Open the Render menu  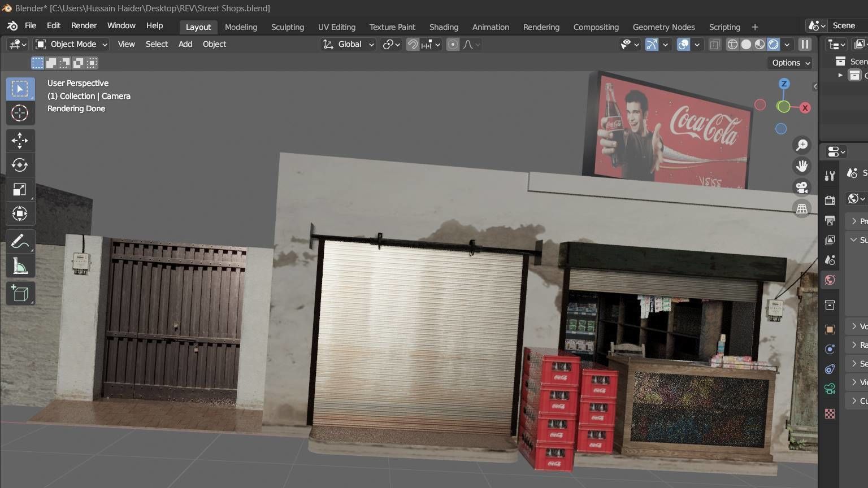84,25
